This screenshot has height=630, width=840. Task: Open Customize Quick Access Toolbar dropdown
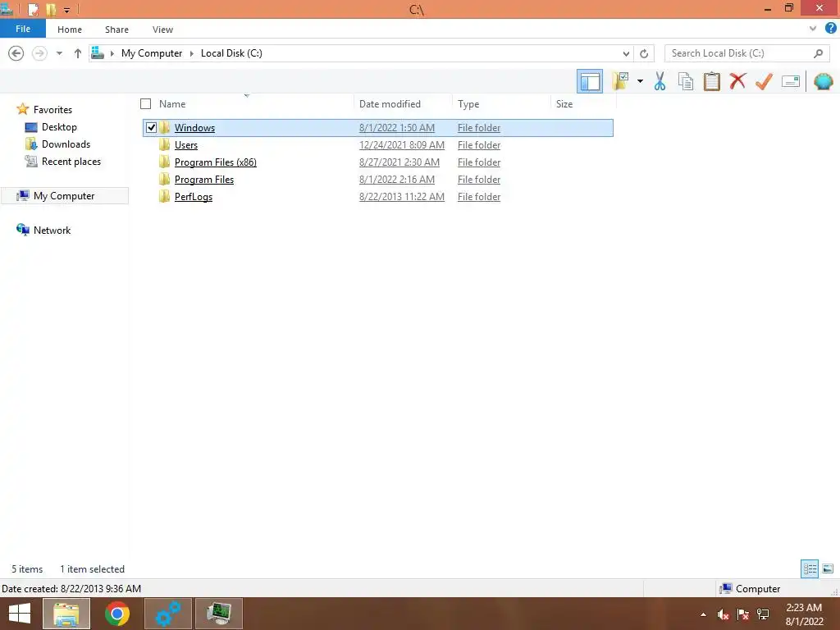click(67, 10)
